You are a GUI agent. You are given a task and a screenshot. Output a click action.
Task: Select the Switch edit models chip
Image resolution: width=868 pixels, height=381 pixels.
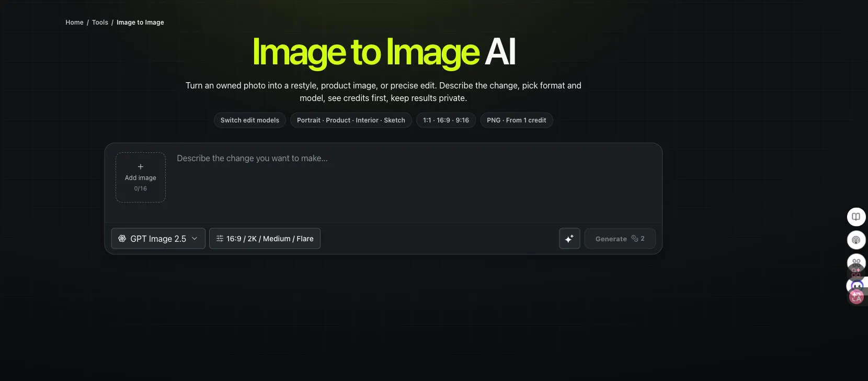(x=250, y=120)
